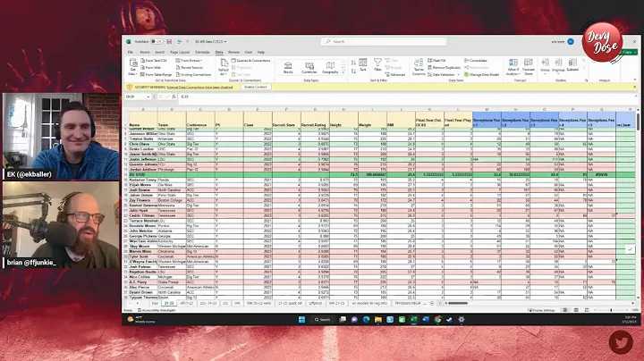Sort A to Z ascending
This screenshot has height=361, width=644.
tap(353, 63)
